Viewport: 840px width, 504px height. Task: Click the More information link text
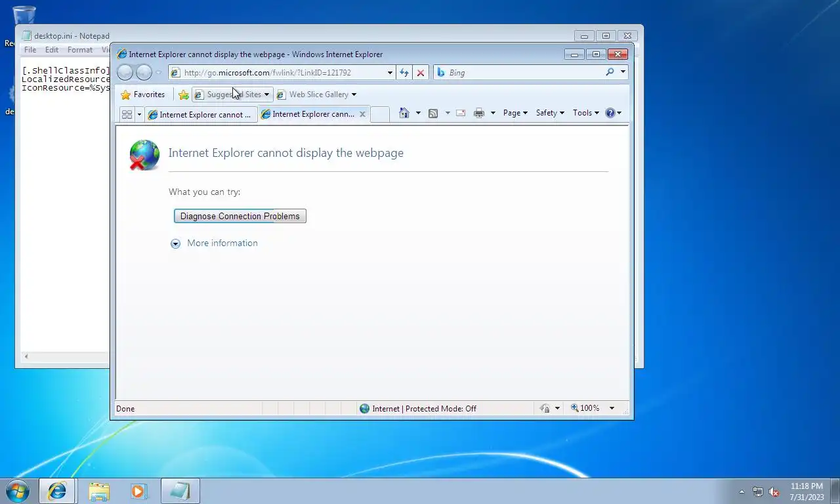[222, 243]
